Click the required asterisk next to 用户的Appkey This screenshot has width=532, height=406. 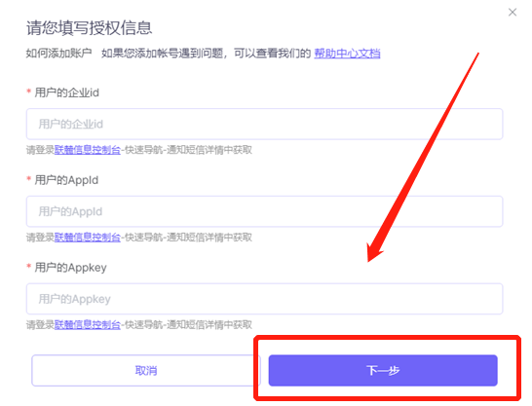(29, 267)
